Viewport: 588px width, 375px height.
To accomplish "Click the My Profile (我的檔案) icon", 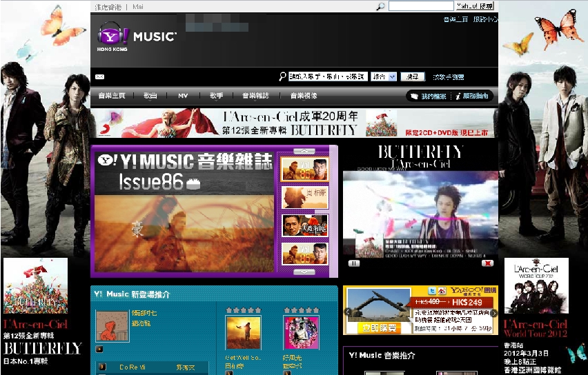I will click(x=414, y=97).
